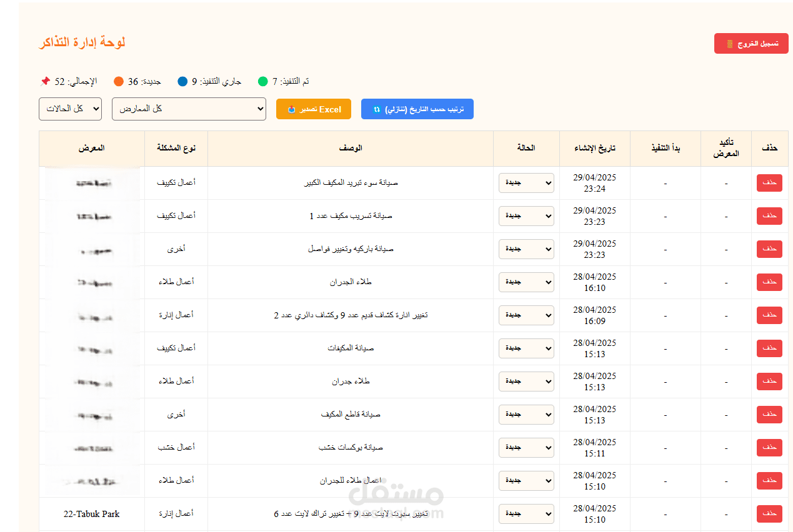Delete the صيانة باركيه وتغيير فواصل ticket
This screenshot has height=532, width=793.
(x=769, y=249)
